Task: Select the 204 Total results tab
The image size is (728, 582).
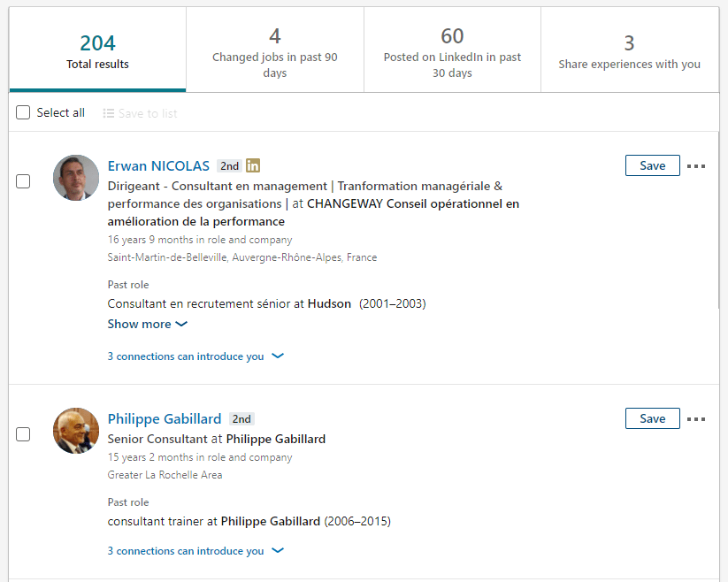Action: coord(97,50)
